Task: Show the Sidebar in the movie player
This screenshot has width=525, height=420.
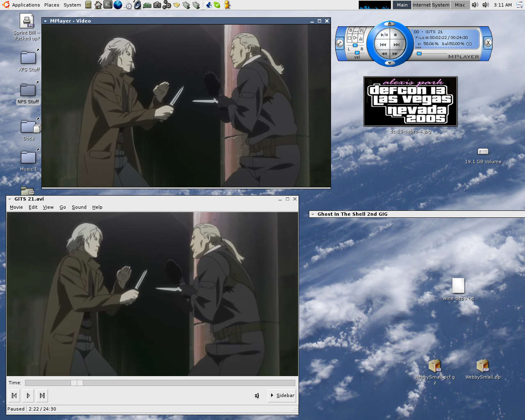Action: 282,395
